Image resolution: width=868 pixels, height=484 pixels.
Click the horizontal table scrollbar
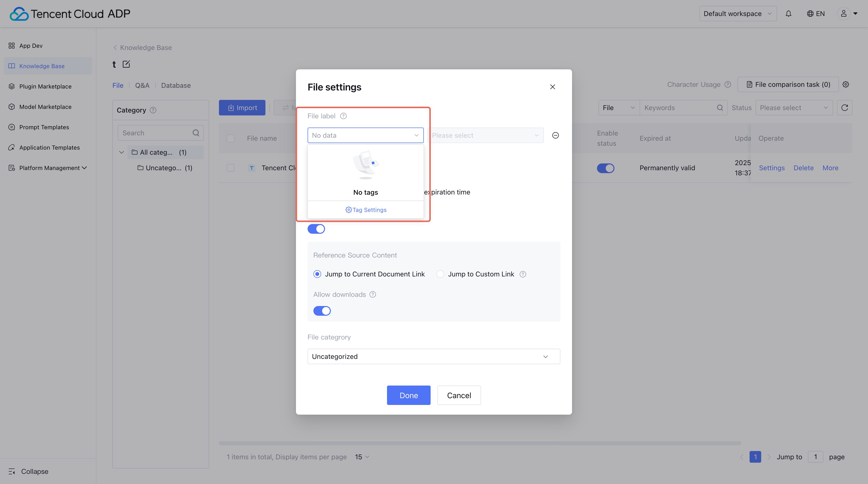[480, 443]
